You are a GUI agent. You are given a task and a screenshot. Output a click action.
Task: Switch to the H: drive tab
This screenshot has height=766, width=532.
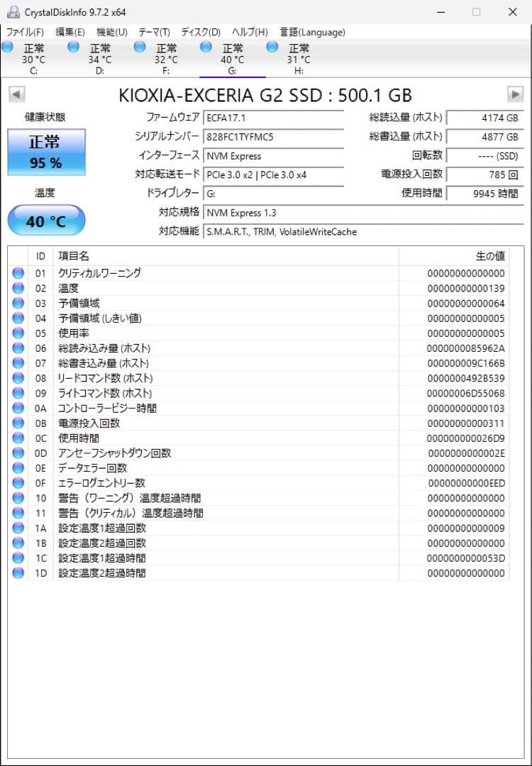[x=299, y=59]
